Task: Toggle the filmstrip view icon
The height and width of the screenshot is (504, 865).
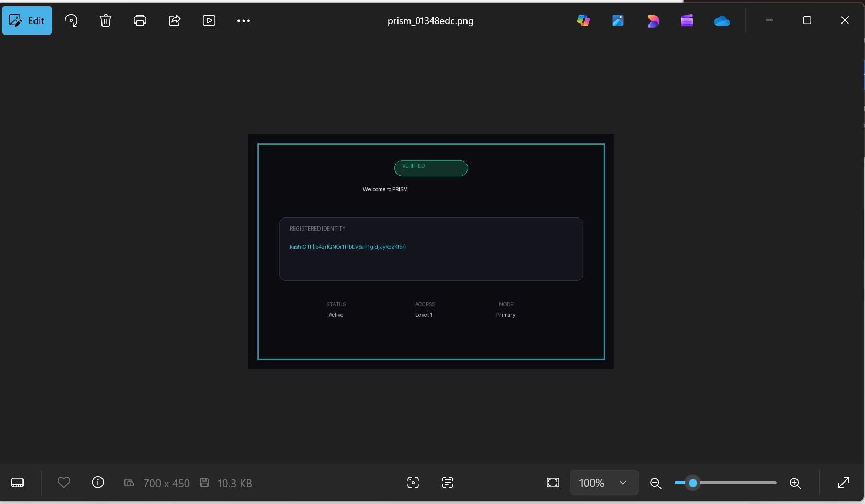Action: 17,483
